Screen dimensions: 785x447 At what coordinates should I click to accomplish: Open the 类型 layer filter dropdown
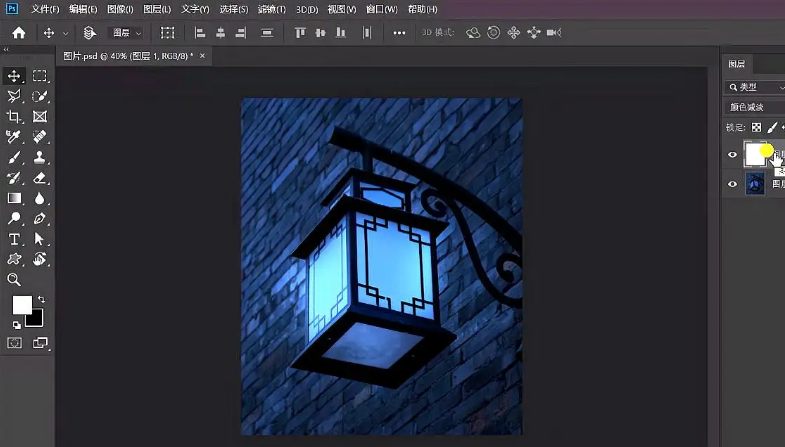tap(755, 87)
